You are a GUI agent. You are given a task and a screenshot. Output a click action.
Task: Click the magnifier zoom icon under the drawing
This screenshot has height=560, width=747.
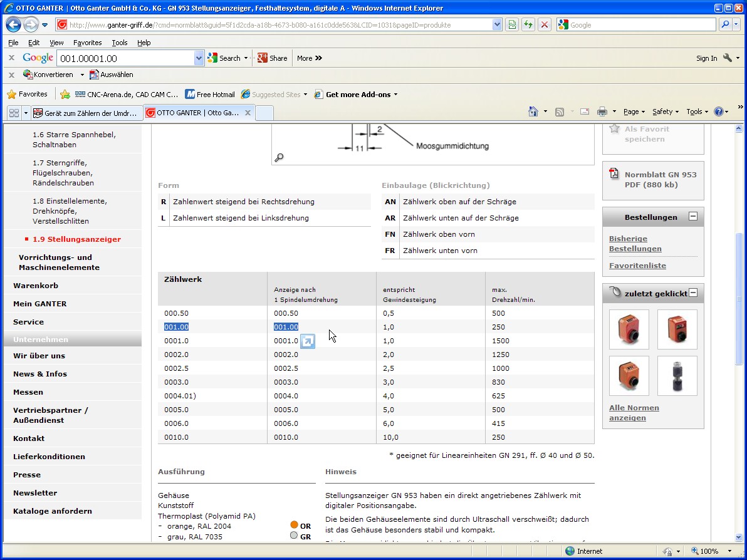pos(279,157)
